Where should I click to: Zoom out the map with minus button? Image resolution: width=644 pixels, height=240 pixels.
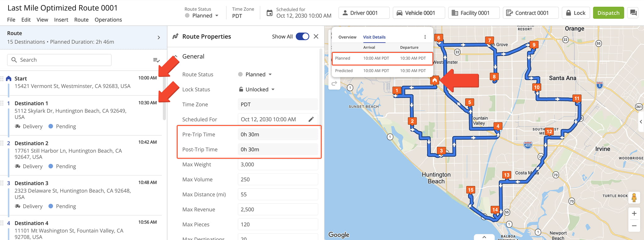point(634,226)
